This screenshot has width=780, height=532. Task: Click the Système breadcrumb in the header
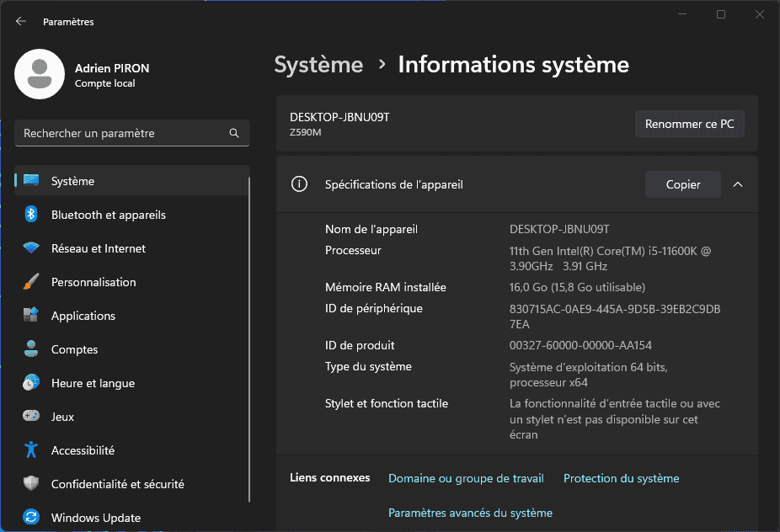click(x=319, y=65)
